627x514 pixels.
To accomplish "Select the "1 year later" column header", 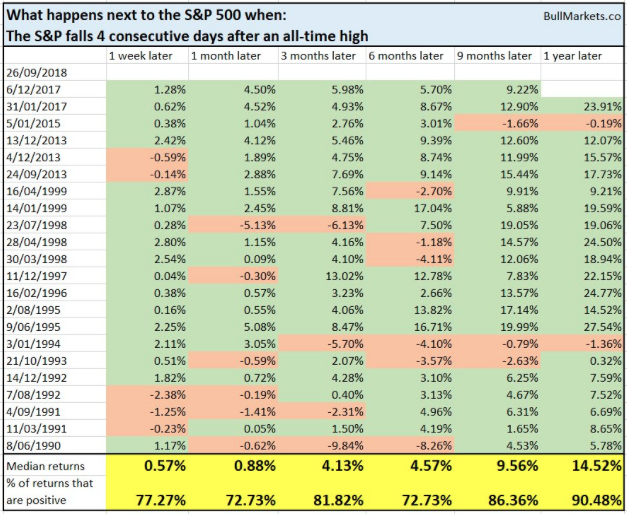I will pos(572,55).
